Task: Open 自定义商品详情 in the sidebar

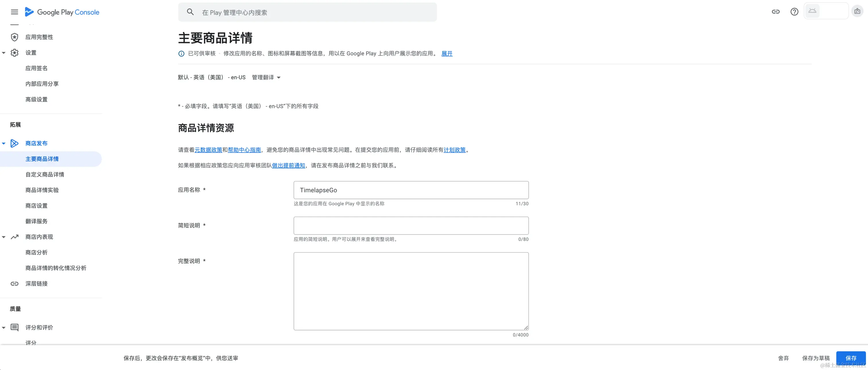Action: [x=45, y=175]
